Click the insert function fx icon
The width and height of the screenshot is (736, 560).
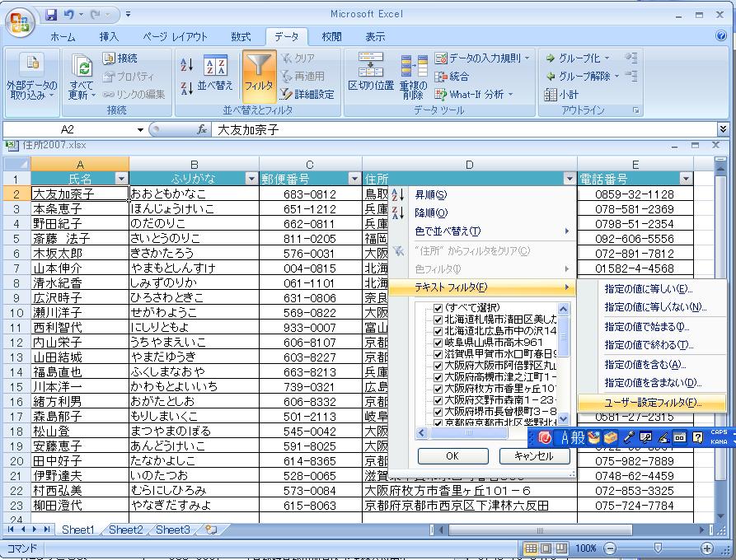(202, 129)
